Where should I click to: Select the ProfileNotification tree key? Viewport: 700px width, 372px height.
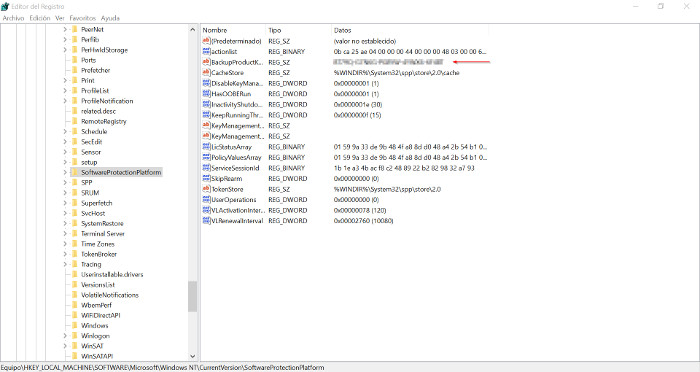tap(107, 101)
